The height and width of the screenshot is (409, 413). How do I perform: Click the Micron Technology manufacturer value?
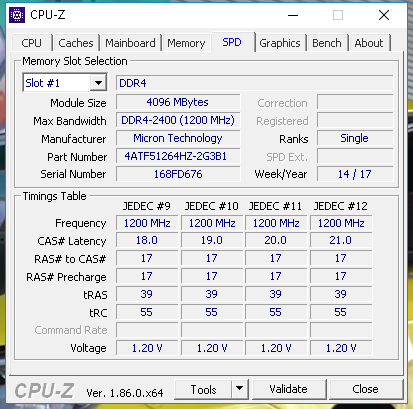click(178, 138)
